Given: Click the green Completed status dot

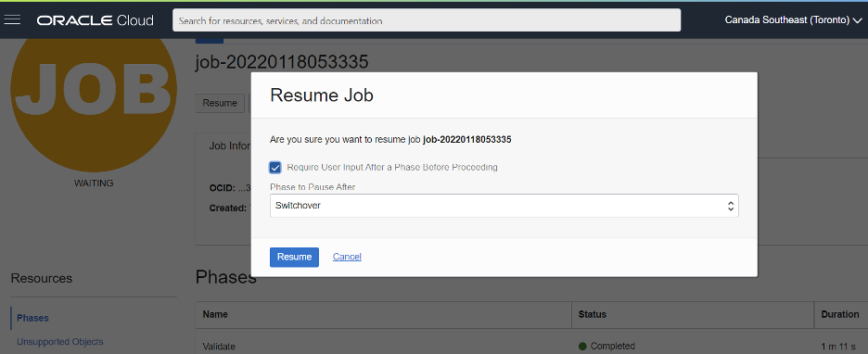Looking at the screenshot, I should pos(582,347).
